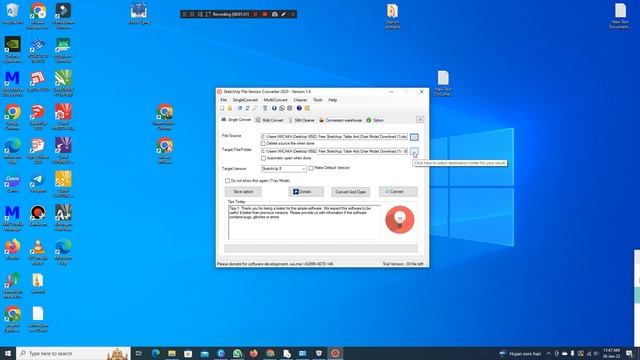
Task: Click the Donate button
Action: pyautogui.click(x=306, y=192)
